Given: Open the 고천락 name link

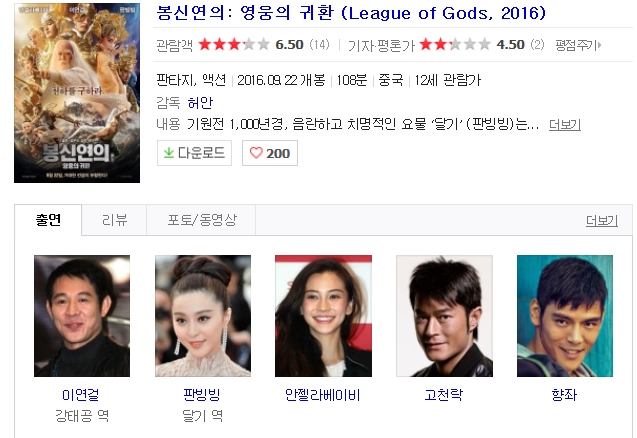Looking at the screenshot, I should (x=444, y=395).
